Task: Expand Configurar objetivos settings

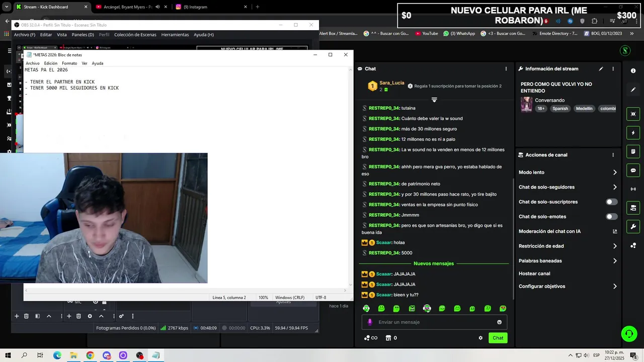Action: [x=615, y=287]
